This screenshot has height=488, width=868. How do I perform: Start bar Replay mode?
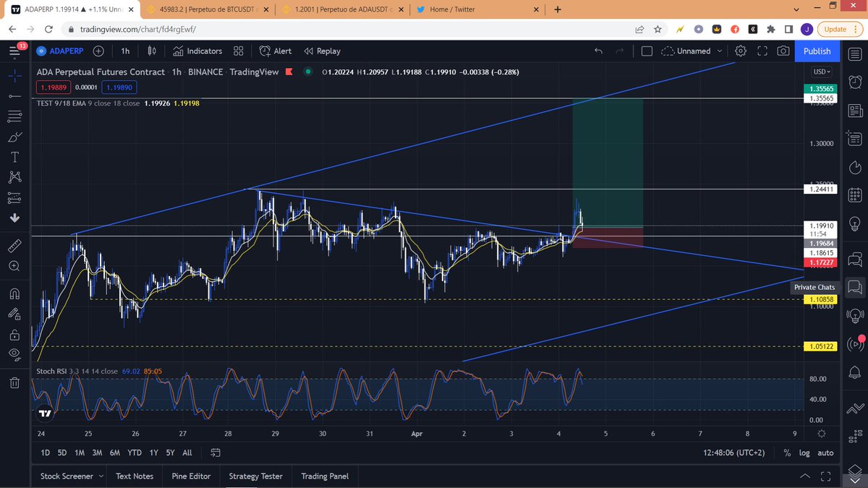[x=323, y=51]
